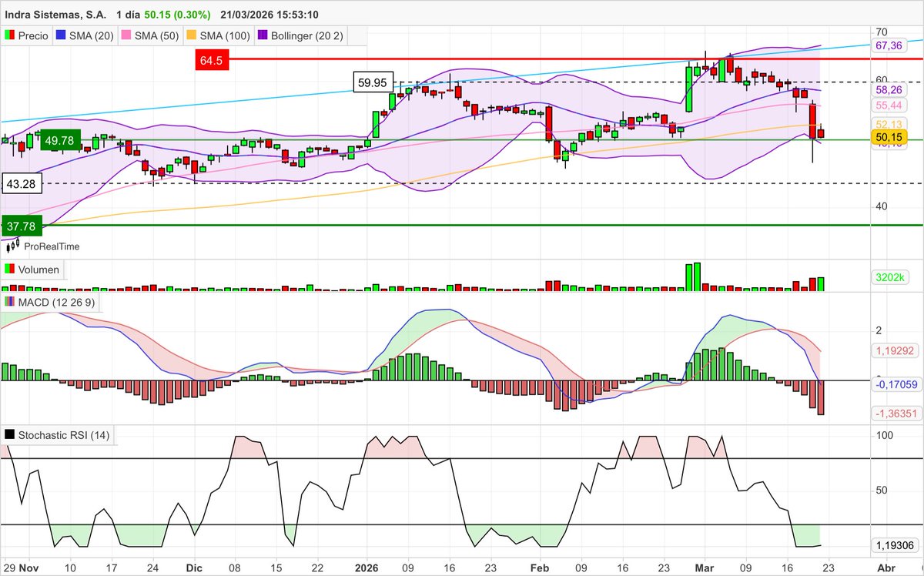924x576 pixels.
Task: Select the SMA (100) indicator label
Action: pyautogui.click(x=225, y=35)
